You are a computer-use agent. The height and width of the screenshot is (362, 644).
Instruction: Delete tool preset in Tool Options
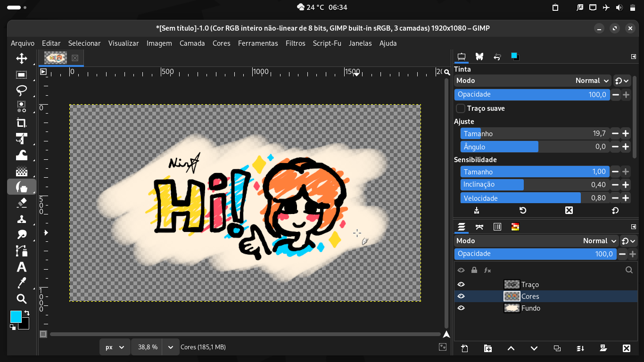569,210
